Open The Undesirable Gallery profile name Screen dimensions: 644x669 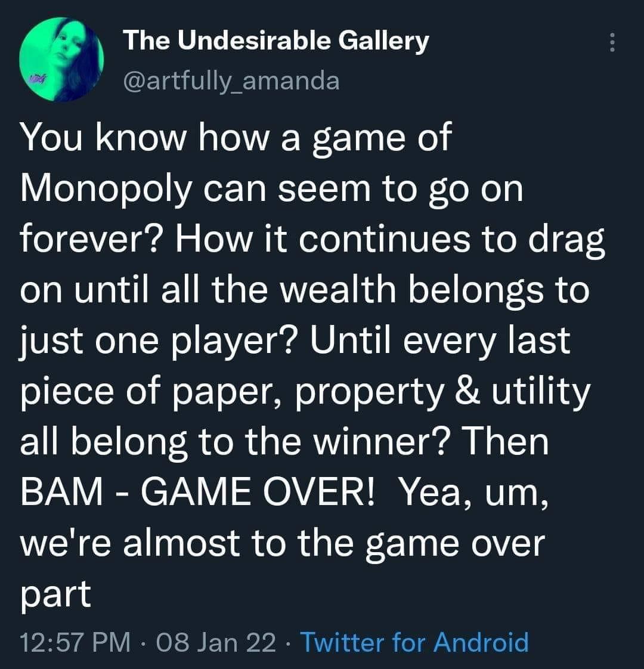click(275, 41)
